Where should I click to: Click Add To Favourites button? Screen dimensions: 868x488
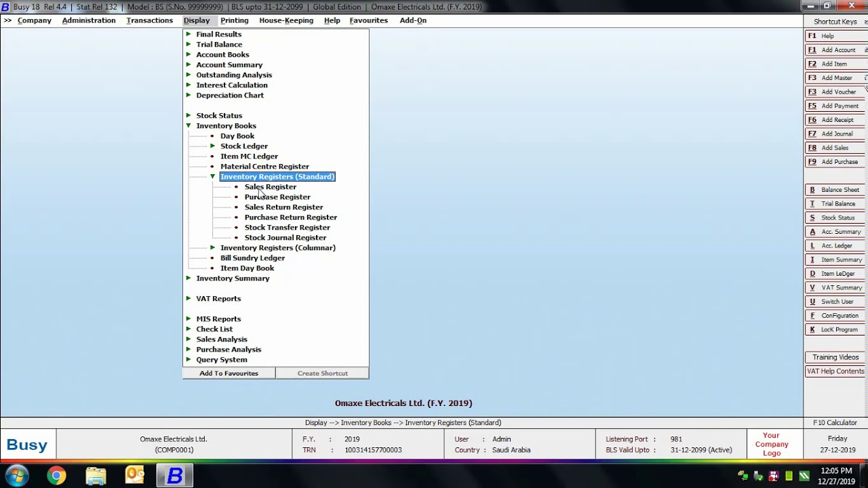[x=229, y=373]
